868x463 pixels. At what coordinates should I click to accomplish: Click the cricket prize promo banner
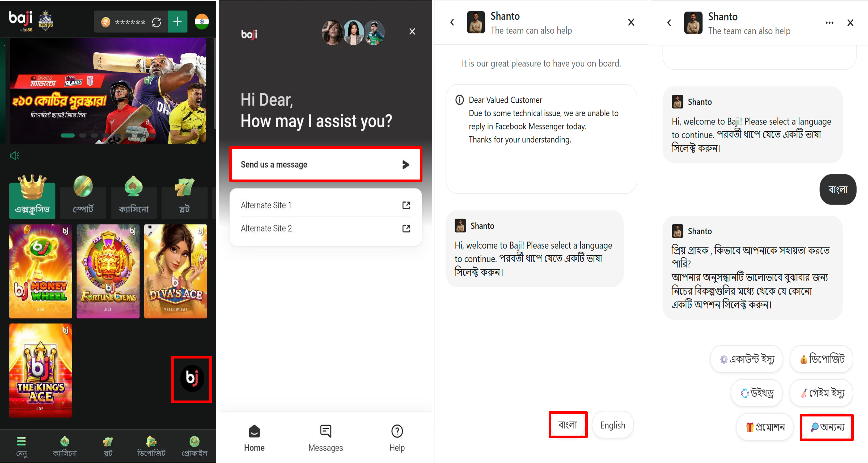point(108,90)
